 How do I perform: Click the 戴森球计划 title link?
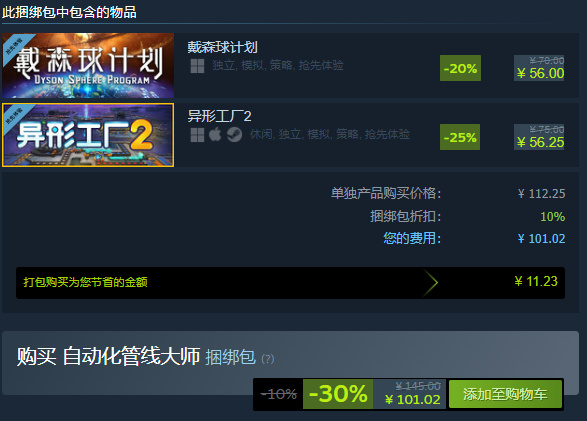point(222,48)
